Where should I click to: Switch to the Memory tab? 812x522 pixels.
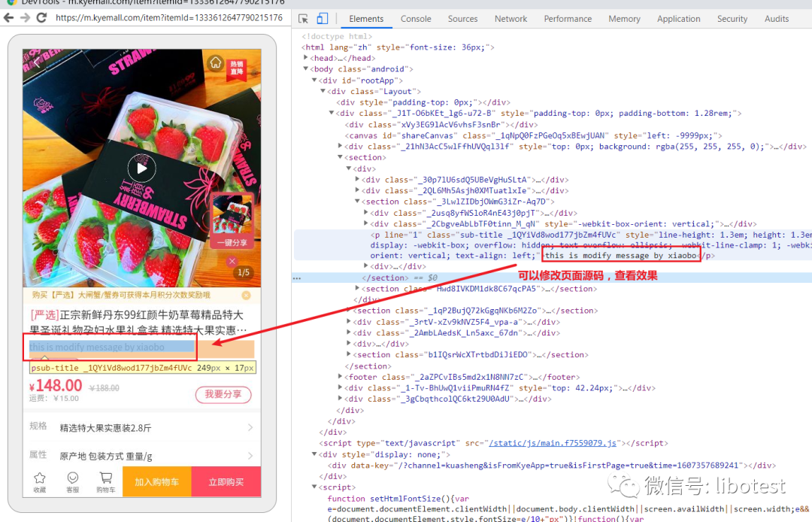624,19
